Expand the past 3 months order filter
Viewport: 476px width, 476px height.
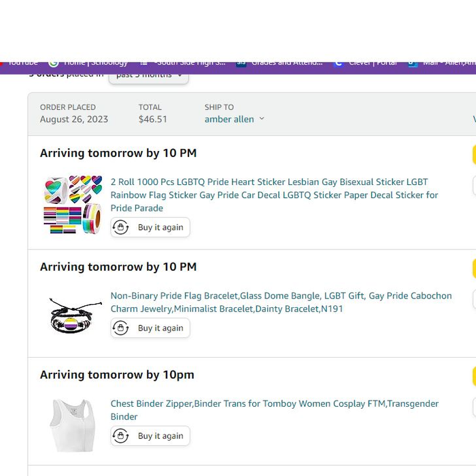click(x=149, y=75)
